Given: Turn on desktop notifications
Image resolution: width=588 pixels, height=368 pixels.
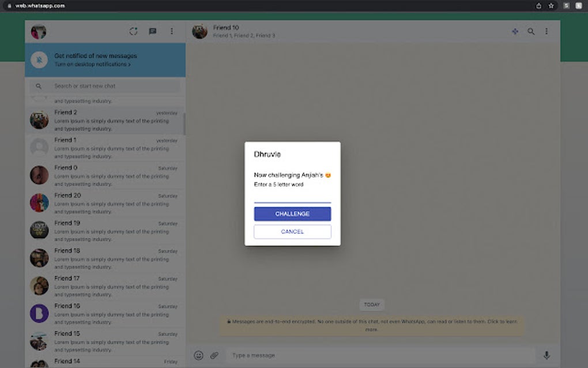Looking at the screenshot, I should (91, 64).
